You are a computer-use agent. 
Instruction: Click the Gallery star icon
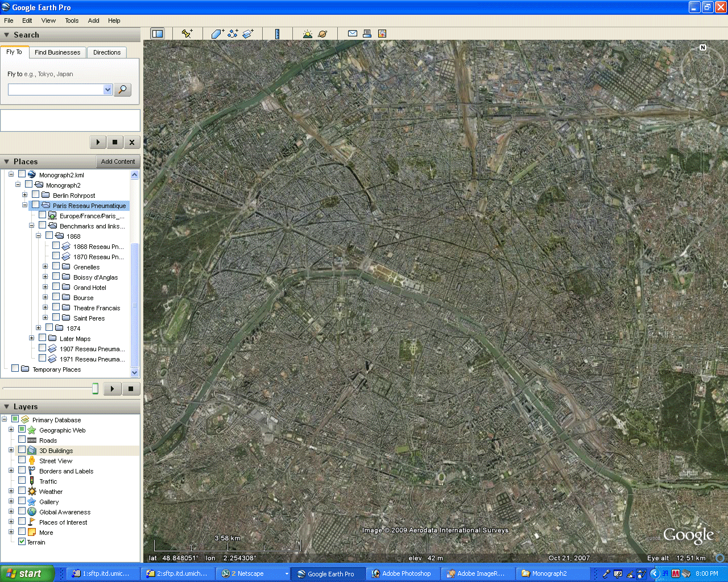[x=32, y=501]
